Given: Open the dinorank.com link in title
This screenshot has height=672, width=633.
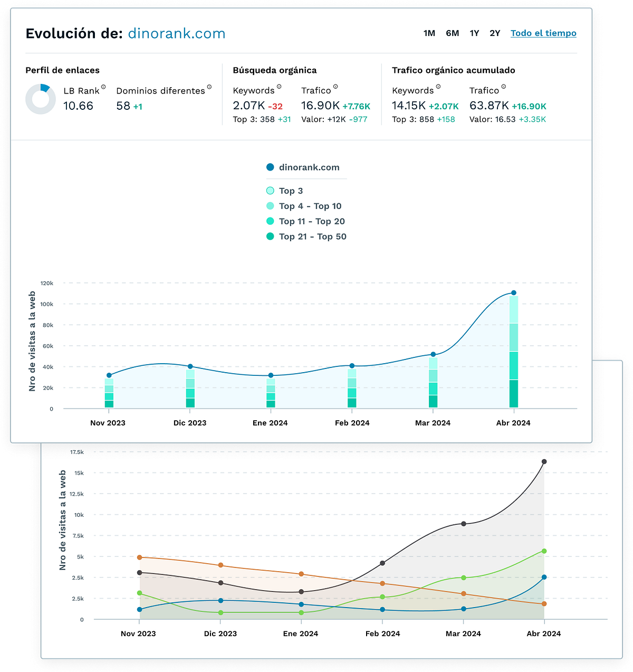Looking at the screenshot, I should coord(177,34).
